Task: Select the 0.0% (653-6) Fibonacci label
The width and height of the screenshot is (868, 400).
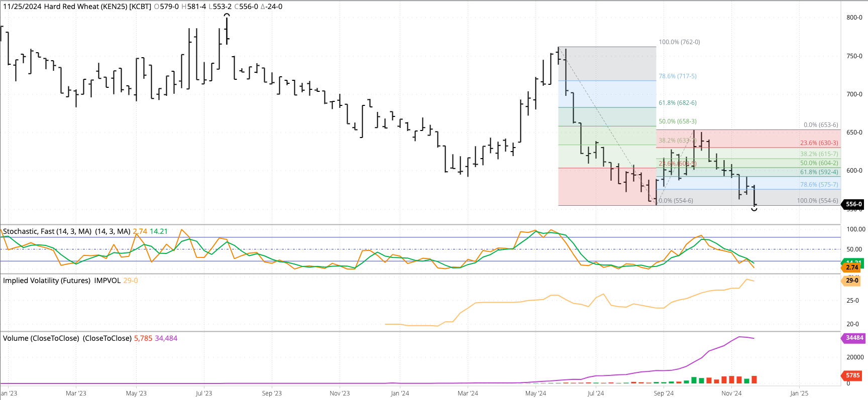Action: click(820, 125)
